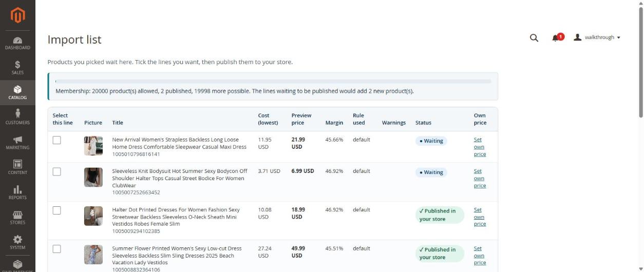
Task: Click the membership usage progress bar
Action: click(273, 81)
